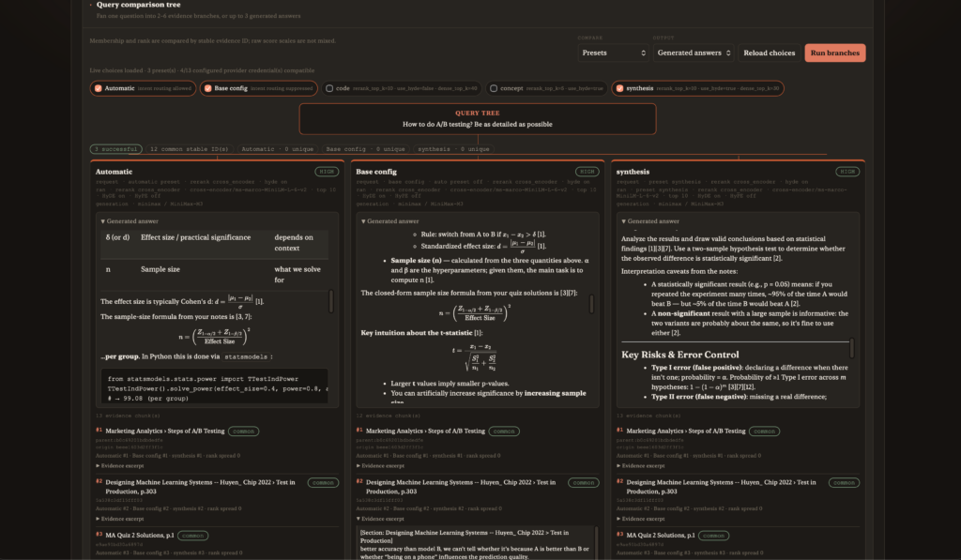Click the Query Tree question box

click(x=478, y=119)
